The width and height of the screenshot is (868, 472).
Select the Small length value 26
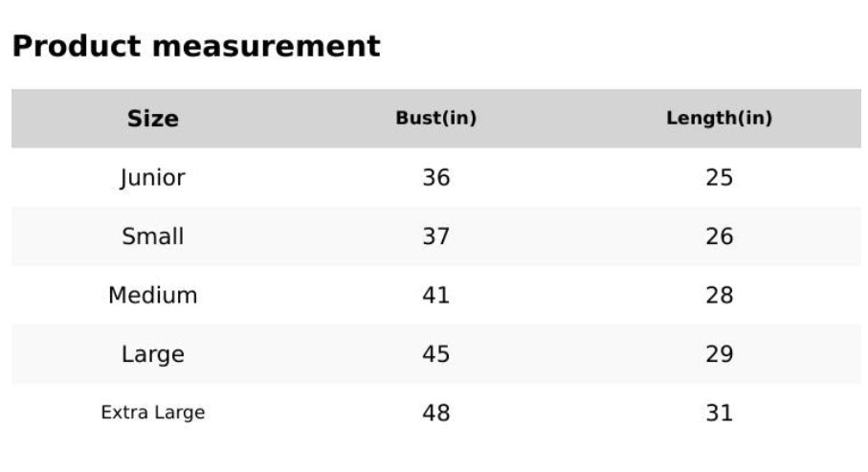pos(719,236)
